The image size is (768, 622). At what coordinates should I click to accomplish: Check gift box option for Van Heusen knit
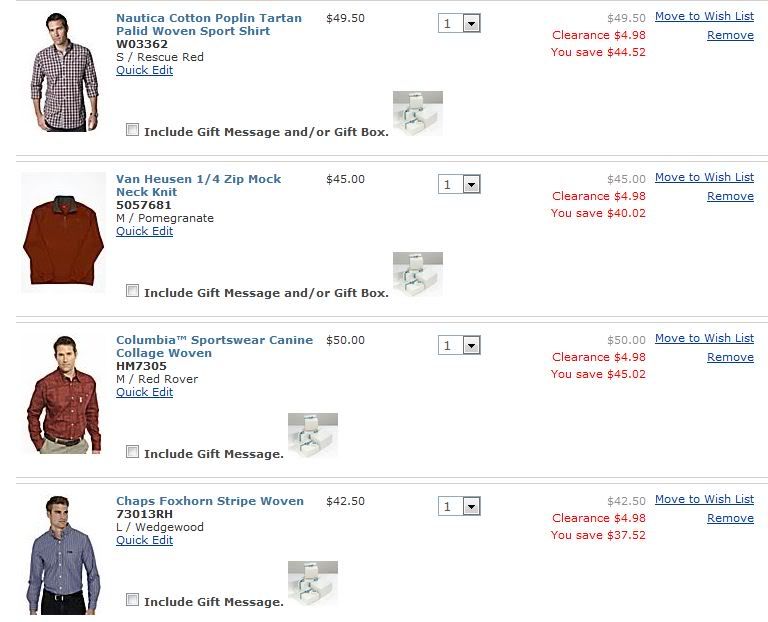tap(132, 290)
